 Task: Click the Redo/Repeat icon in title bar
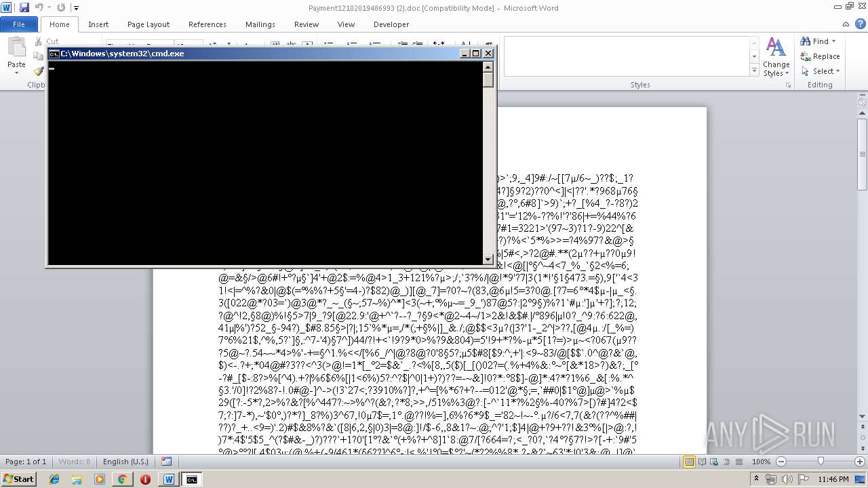tap(61, 7)
